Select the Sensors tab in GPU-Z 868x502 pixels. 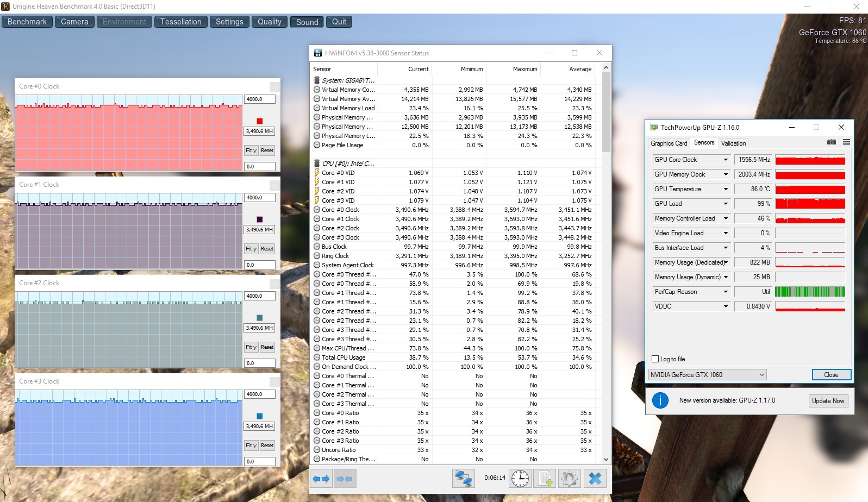pos(704,142)
